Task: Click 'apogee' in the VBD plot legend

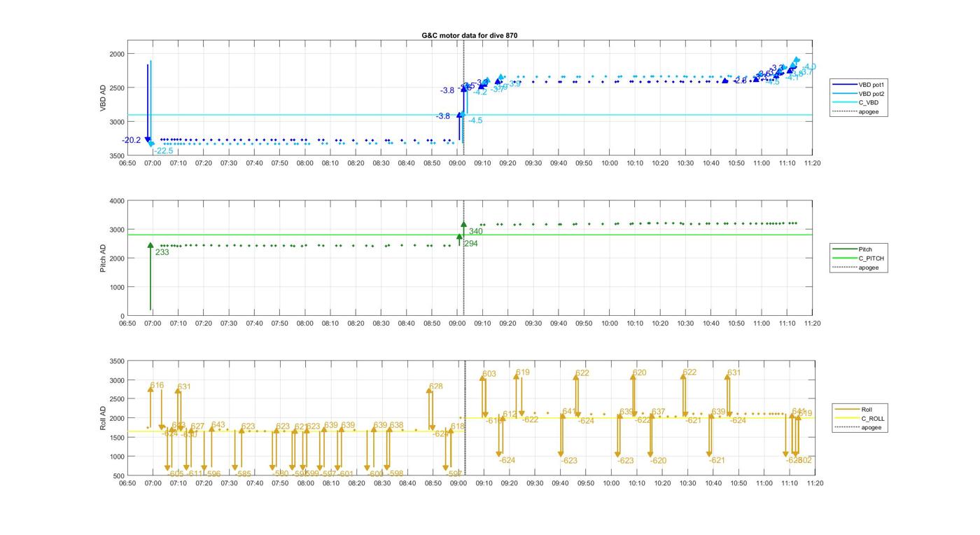Action: (x=869, y=111)
